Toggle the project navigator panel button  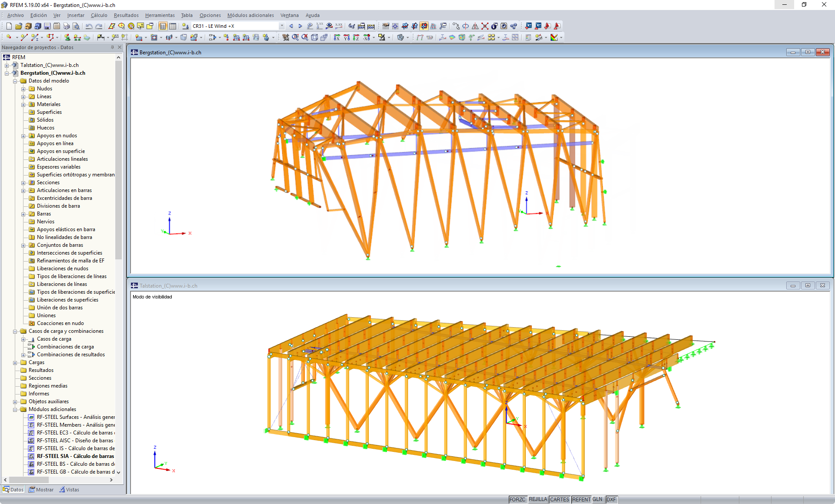click(x=163, y=26)
